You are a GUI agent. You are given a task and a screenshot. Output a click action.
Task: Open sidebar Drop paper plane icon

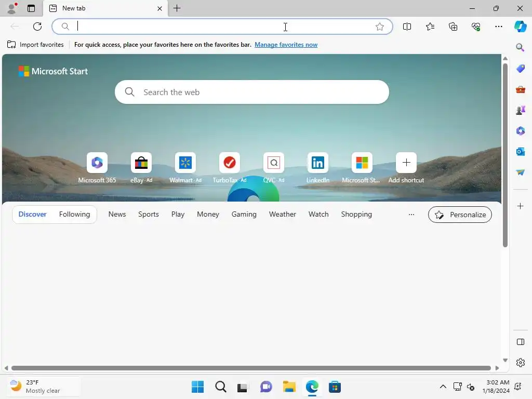click(520, 172)
